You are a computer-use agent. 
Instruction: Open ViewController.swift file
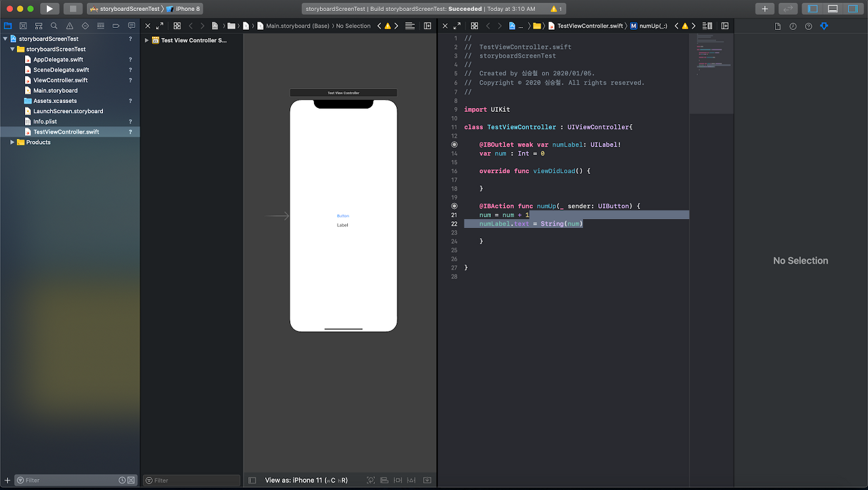60,80
